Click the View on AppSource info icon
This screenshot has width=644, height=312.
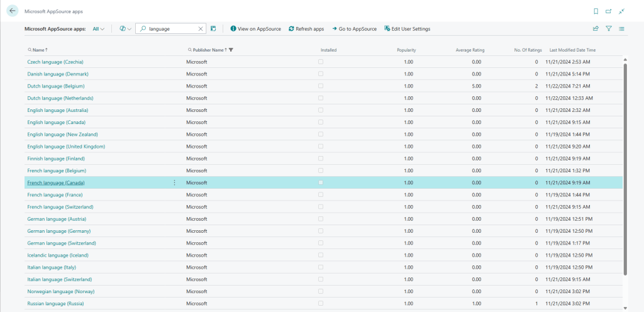(x=233, y=29)
